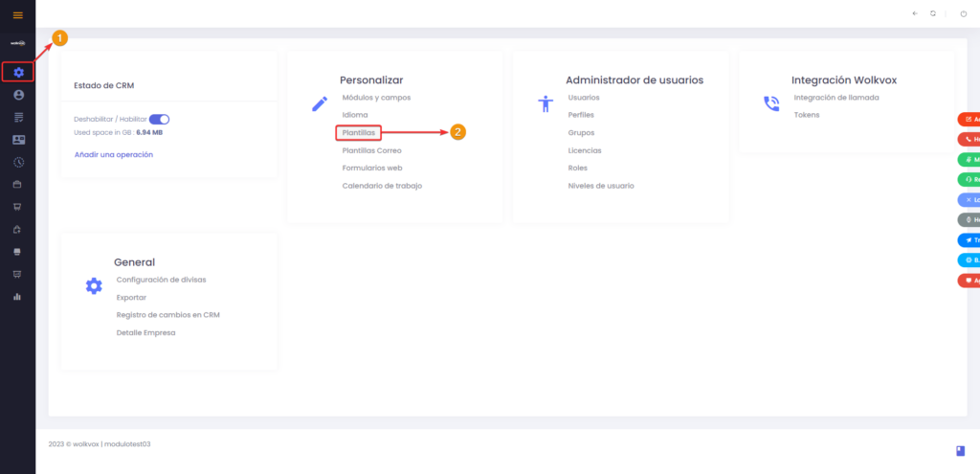
Task: Open the user profile sidebar icon
Action: (18, 95)
